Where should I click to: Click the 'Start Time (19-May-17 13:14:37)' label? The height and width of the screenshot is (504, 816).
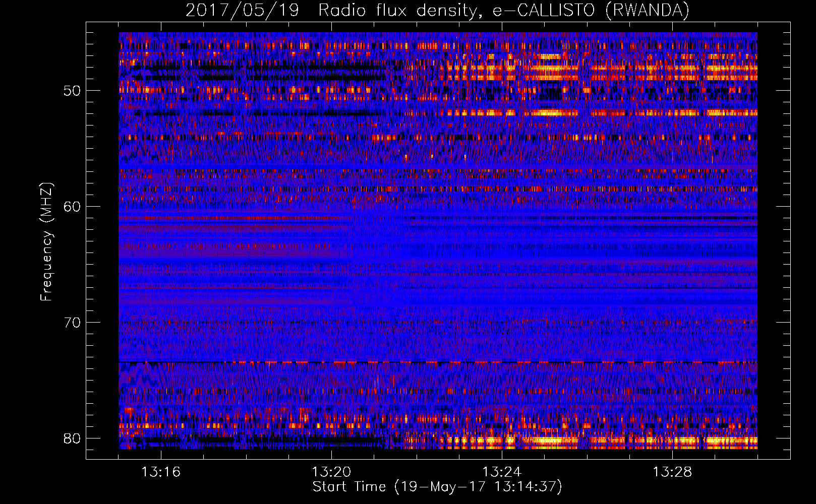pyautogui.click(x=437, y=487)
